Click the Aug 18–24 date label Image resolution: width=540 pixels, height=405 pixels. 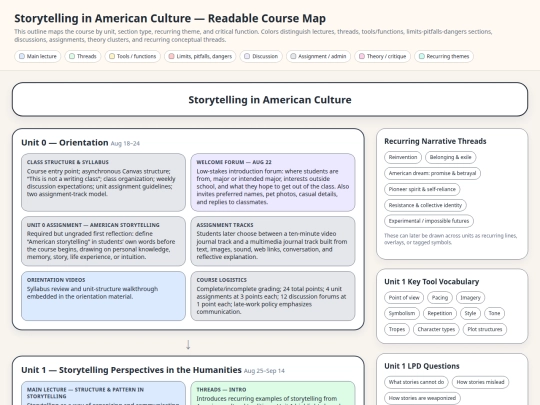(x=125, y=144)
